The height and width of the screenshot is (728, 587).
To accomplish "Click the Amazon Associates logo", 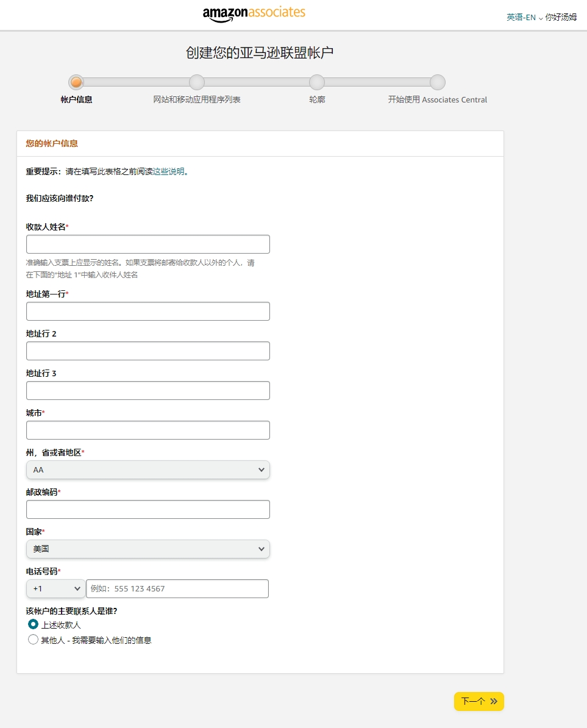I will point(254,13).
